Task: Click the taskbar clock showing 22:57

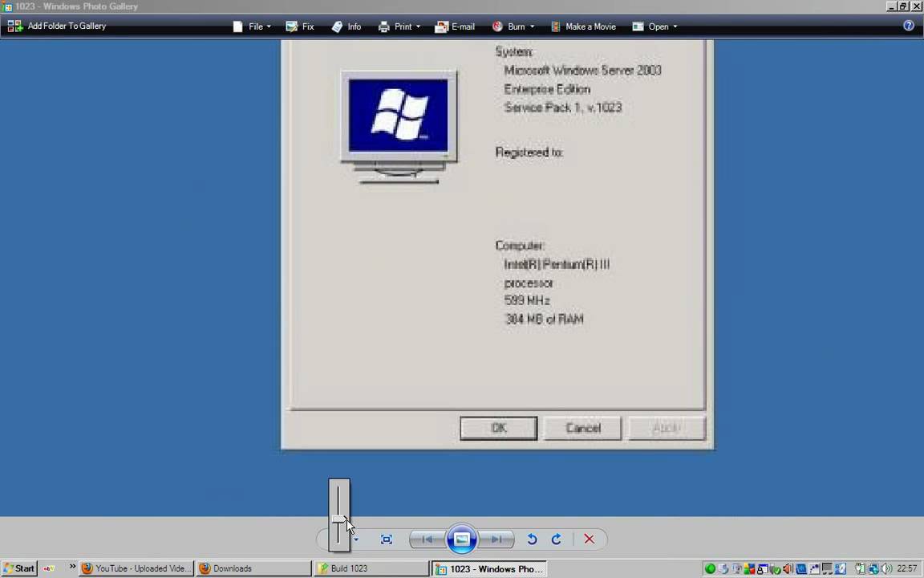Action: (907, 568)
